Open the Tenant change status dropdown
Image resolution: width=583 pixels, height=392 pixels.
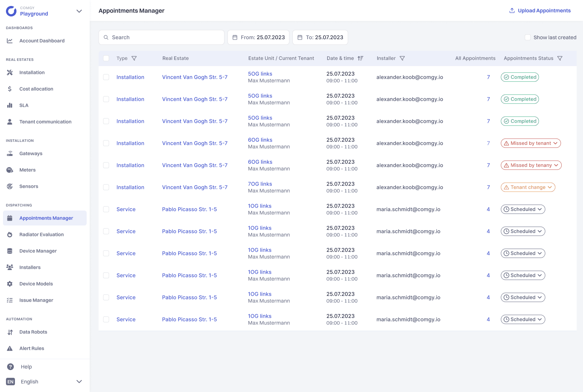point(528,187)
